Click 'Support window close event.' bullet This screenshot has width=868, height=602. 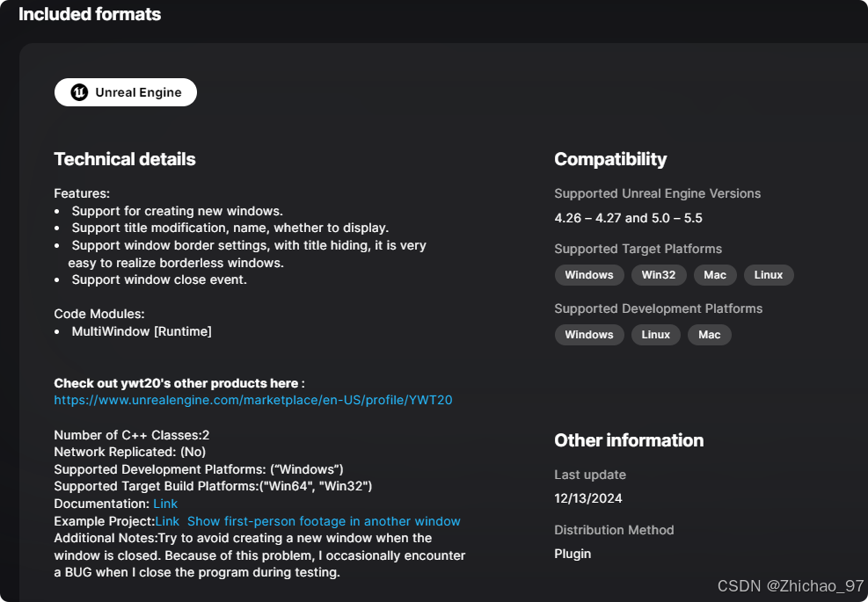tap(159, 280)
